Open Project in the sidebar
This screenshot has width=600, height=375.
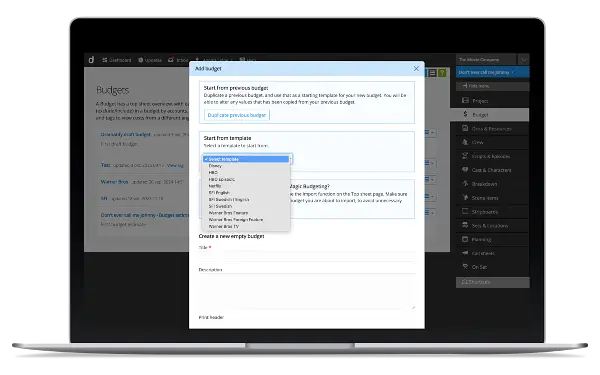tap(480, 101)
